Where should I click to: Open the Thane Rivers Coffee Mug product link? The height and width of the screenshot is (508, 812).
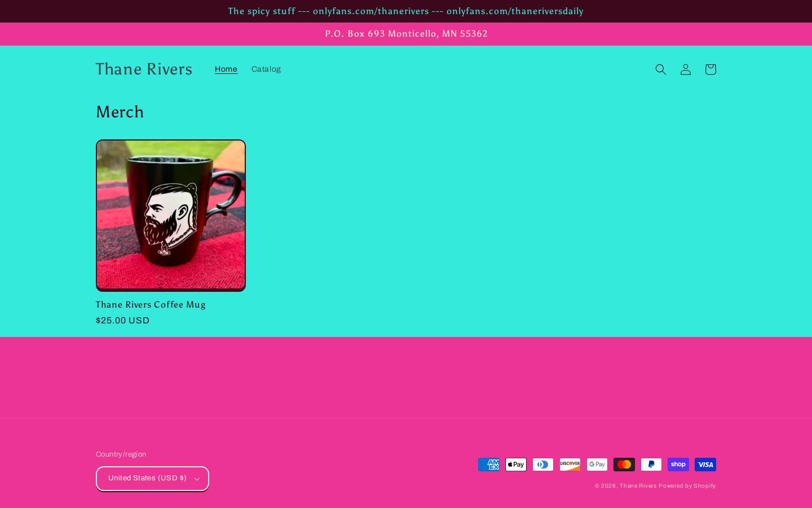tap(151, 305)
